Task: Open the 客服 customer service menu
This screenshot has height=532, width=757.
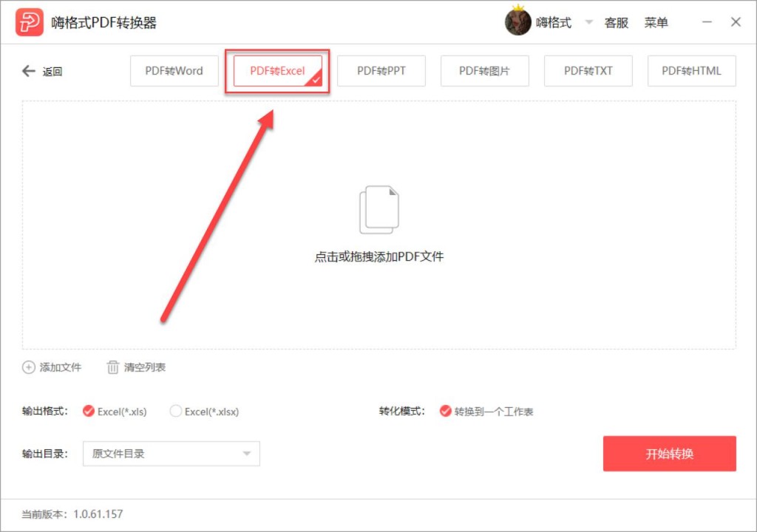Action: pyautogui.click(x=616, y=23)
